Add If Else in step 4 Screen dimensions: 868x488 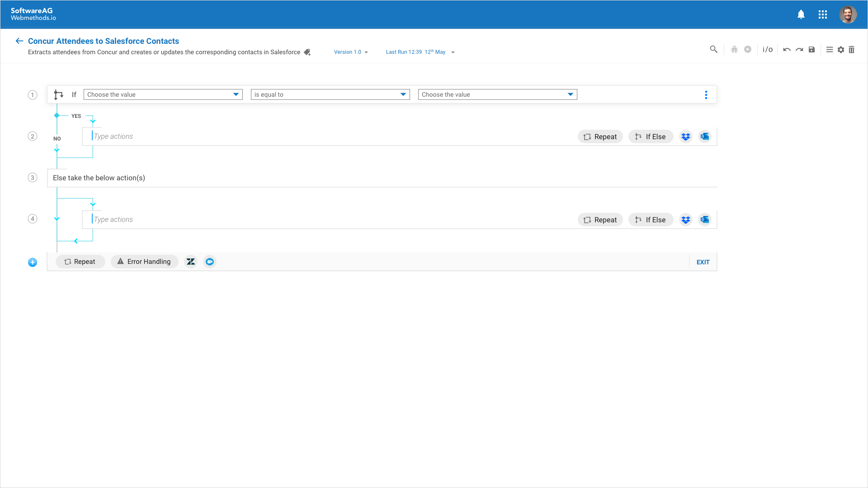[651, 220]
